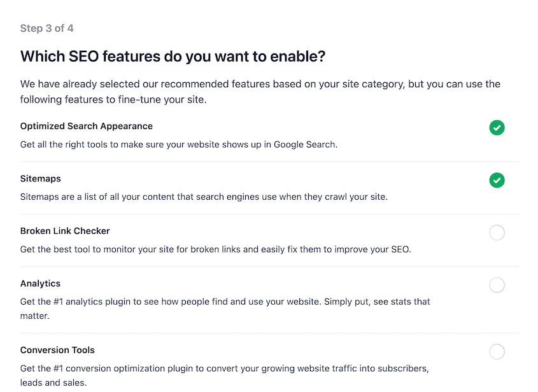Enable the Conversion Tools checkbox
Viewport: 538px width, 392px height.
pyautogui.click(x=497, y=351)
